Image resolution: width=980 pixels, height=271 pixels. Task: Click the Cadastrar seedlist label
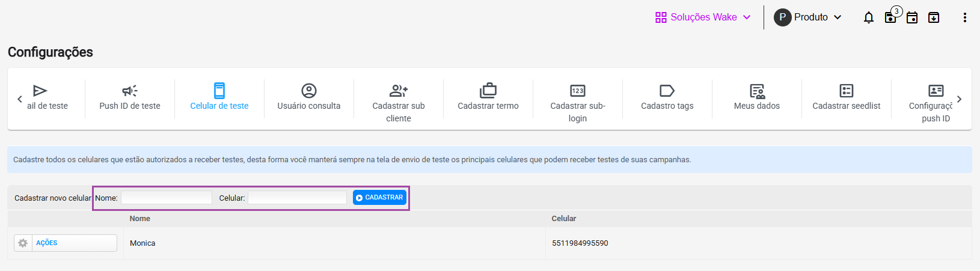(x=847, y=106)
